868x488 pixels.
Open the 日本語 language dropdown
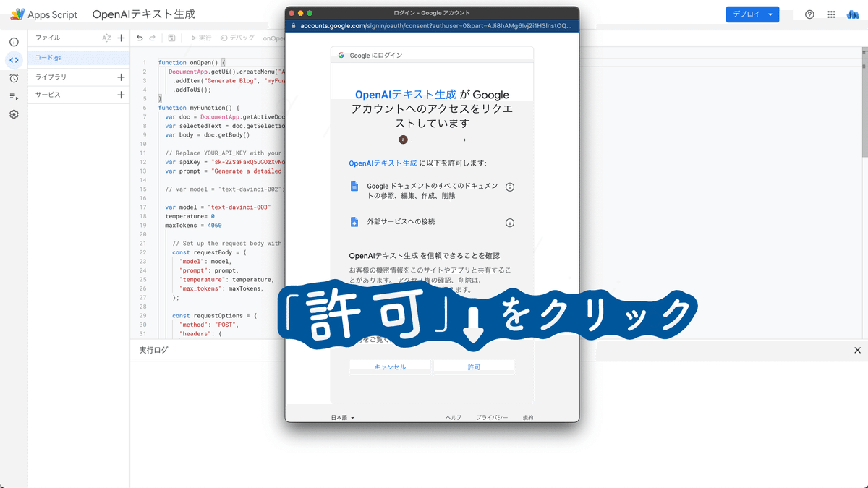click(x=343, y=418)
